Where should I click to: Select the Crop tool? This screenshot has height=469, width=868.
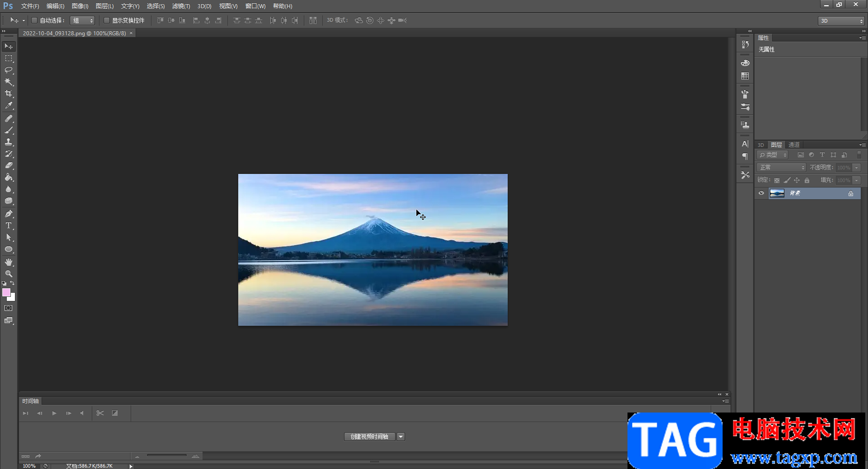coord(9,94)
